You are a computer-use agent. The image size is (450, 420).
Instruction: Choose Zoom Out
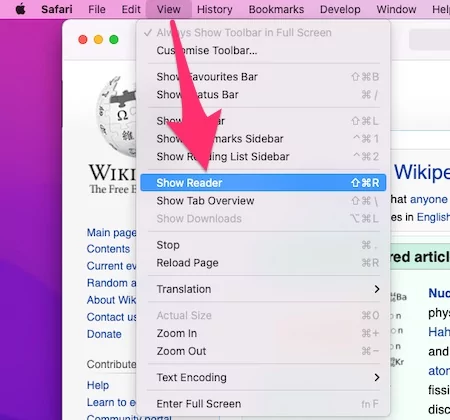click(263, 351)
